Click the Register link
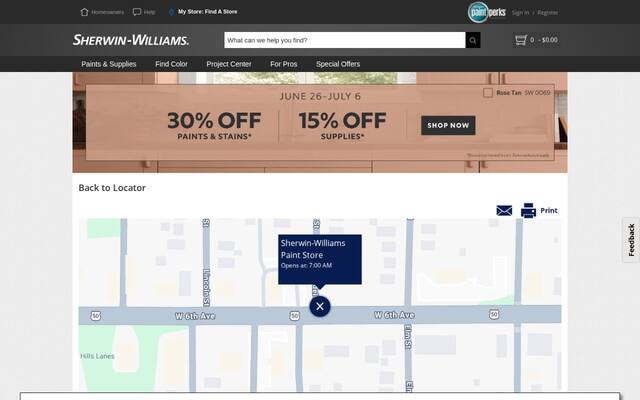This screenshot has height=400, width=640. point(547,13)
